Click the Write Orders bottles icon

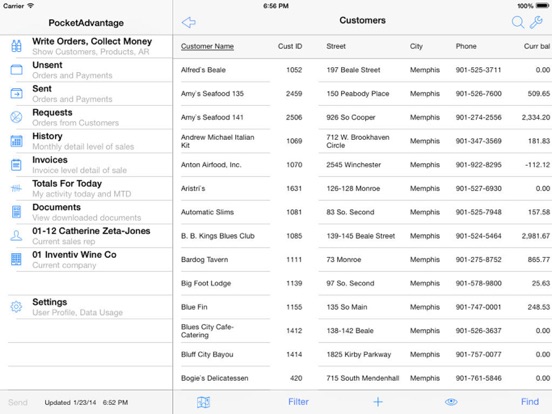click(x=16, y=46)
